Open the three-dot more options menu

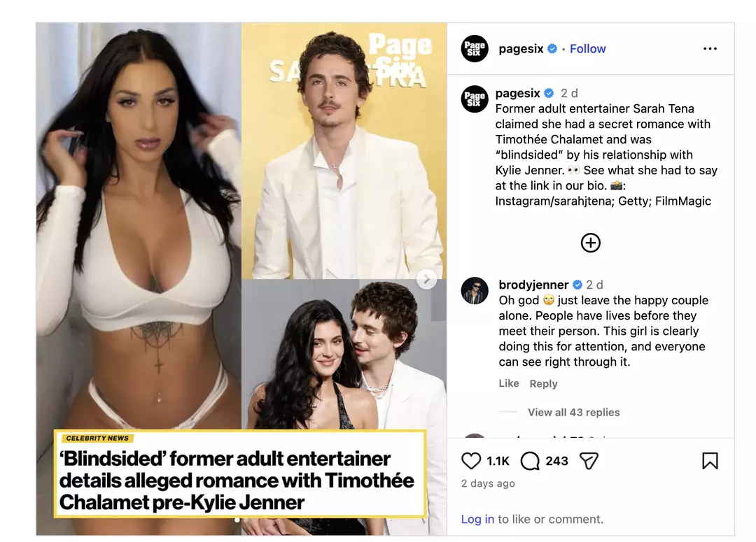point(710,49)
